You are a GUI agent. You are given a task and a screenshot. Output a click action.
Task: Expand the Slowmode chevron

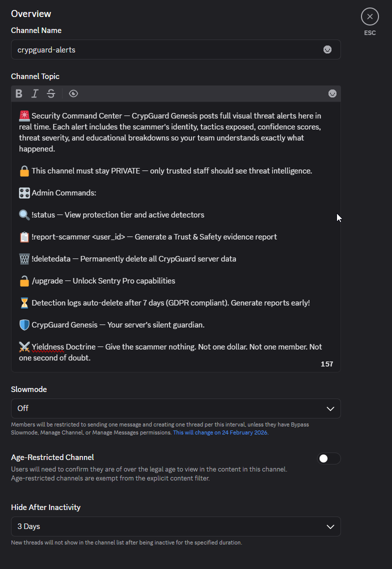pos(330,408)
